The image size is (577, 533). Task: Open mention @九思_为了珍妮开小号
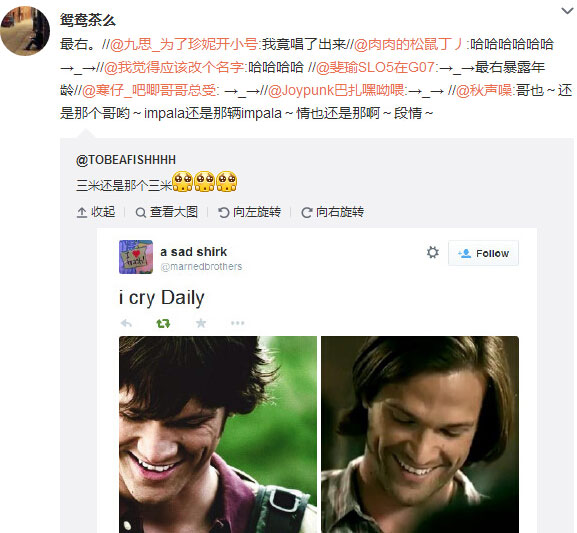pyautogui.click(x=184, y=44)
